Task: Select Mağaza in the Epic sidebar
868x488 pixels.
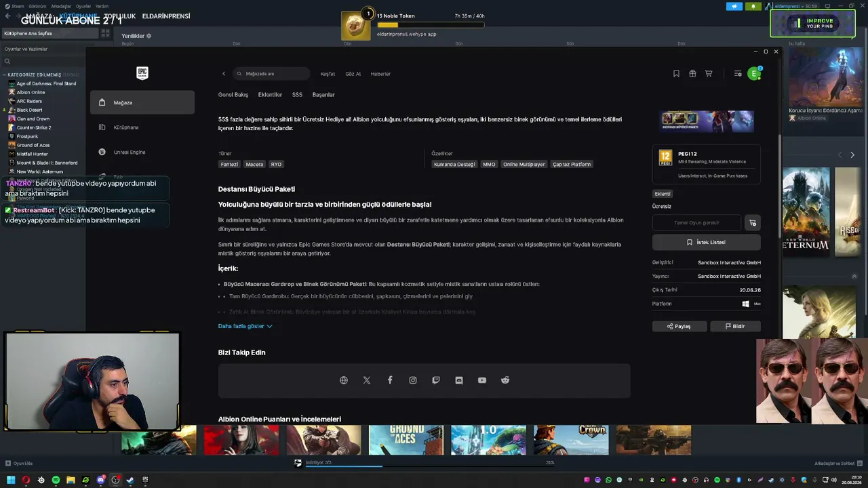Action: 142,102
